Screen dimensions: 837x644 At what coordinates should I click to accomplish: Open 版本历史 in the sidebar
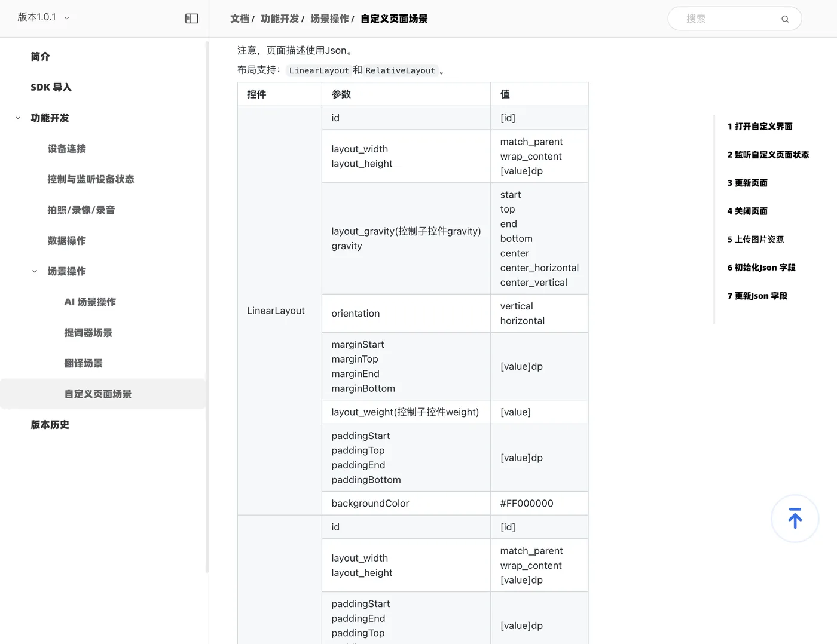pyautogui.click(x=50, y=425)
